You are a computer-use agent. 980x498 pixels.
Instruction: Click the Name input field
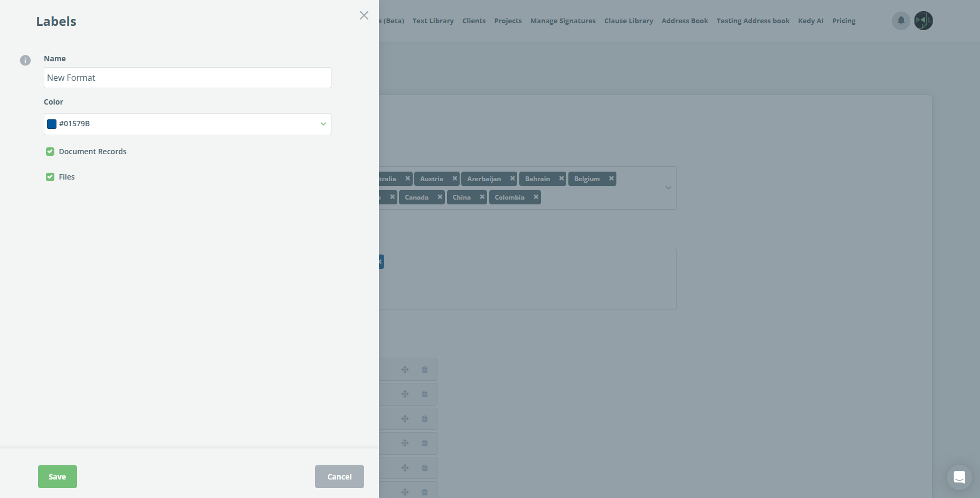187,78
